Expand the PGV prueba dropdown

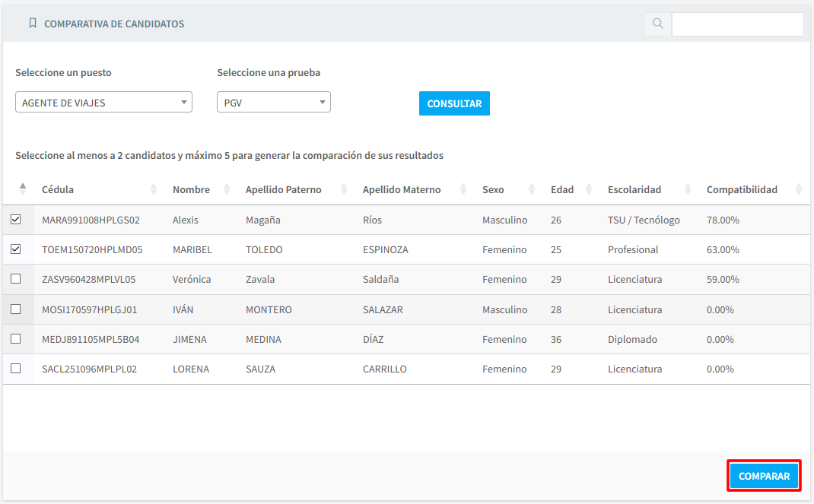coord(273,103)
